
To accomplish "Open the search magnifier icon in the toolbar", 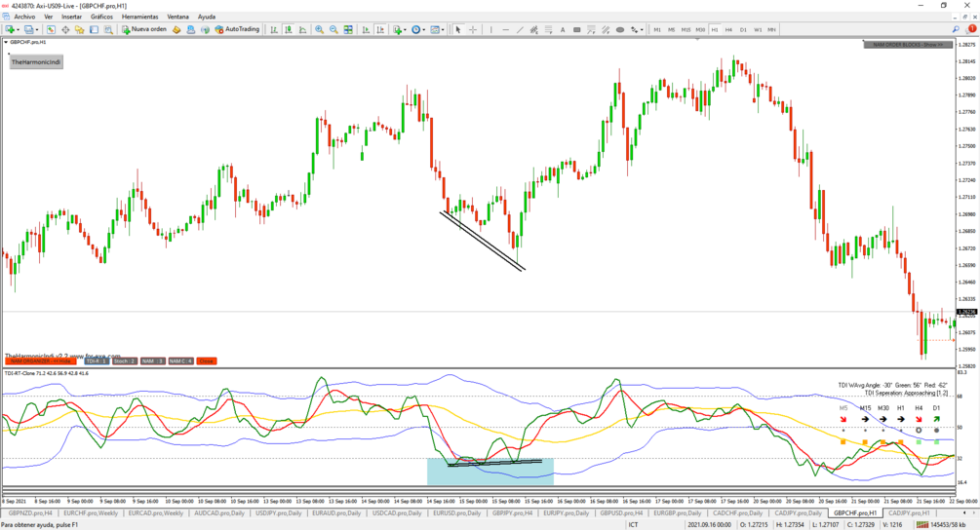I will click(x=956, y=29).
